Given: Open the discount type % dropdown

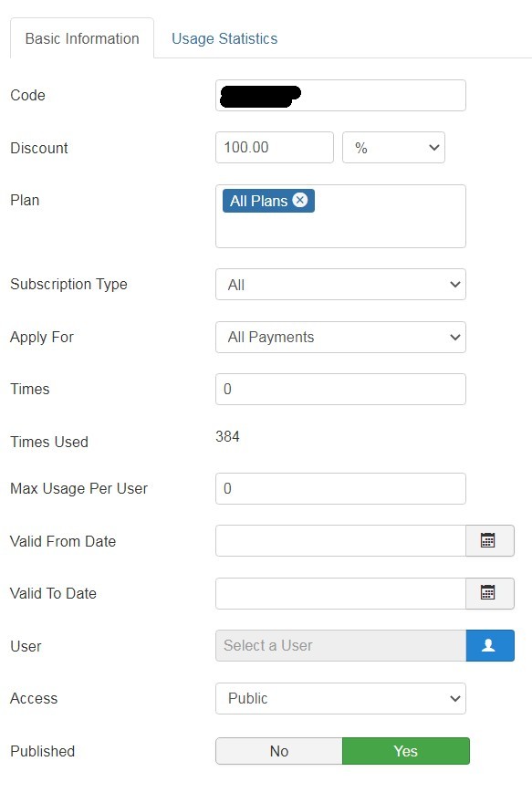Looking at the screenshot, I should 393,148.
